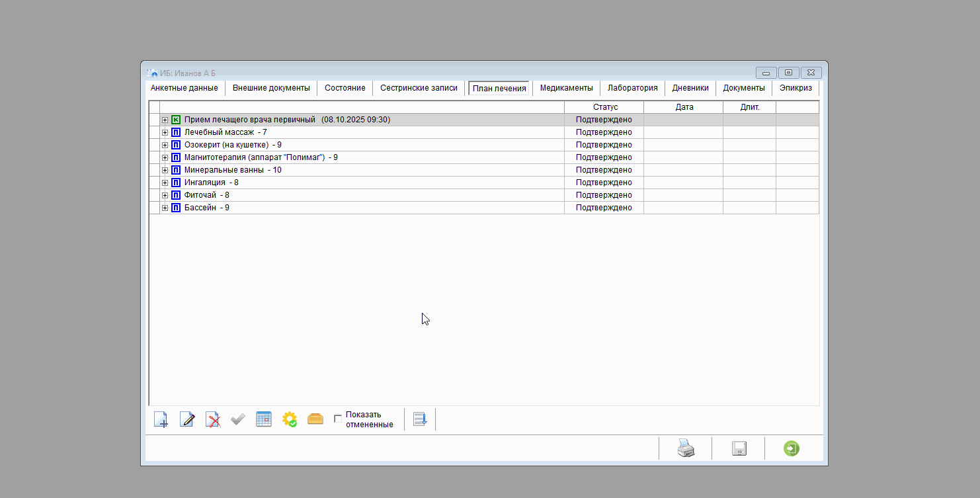Expand the Лечебный массаж row

[165, 132]
